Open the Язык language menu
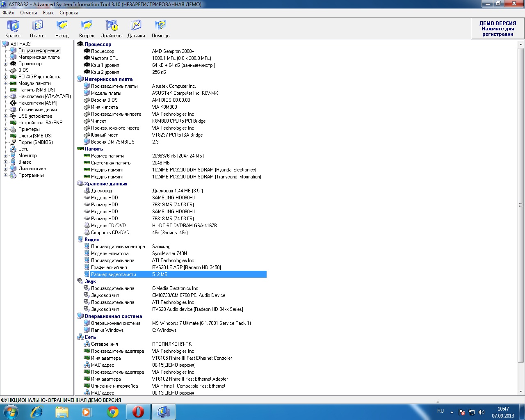The height and width of the screenshot is (420, 525). 48,13
